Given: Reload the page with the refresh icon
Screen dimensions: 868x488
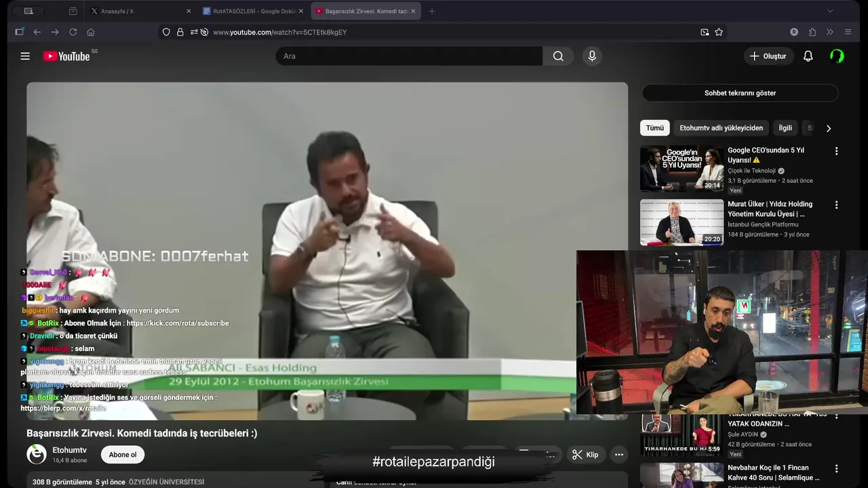Looking at the screenshot, I should click(73, 32).
